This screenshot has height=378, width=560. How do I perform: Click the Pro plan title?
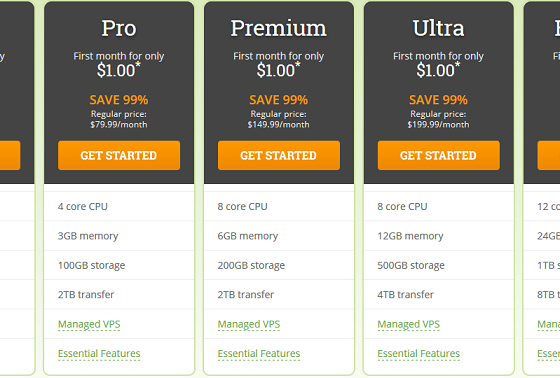[119, 28]
